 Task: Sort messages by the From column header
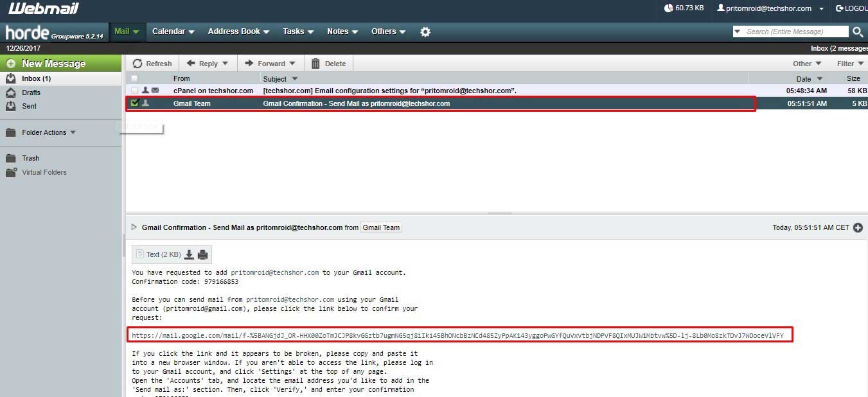(182, 78)
